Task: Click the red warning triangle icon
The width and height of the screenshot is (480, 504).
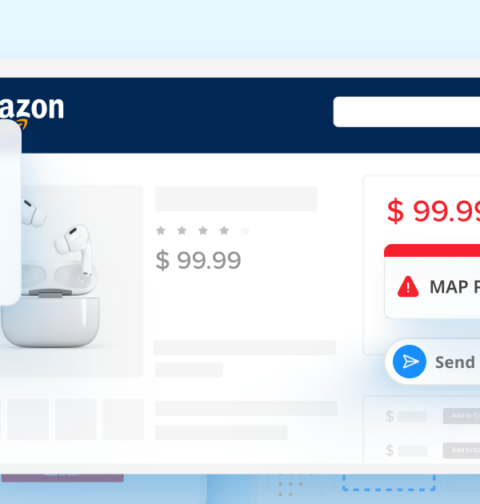Action: pyautogui.click(x=408, y=287)
